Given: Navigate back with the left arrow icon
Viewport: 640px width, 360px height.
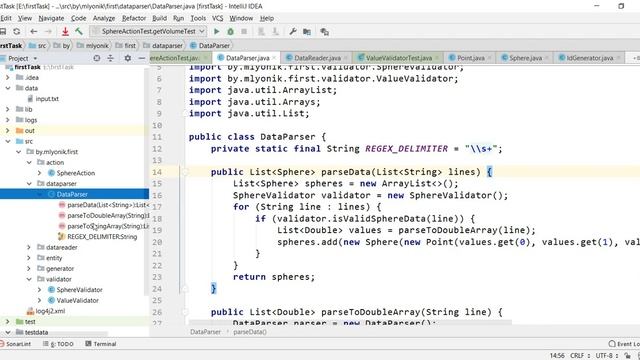Looking at the screenshot, I should (34, 31).
